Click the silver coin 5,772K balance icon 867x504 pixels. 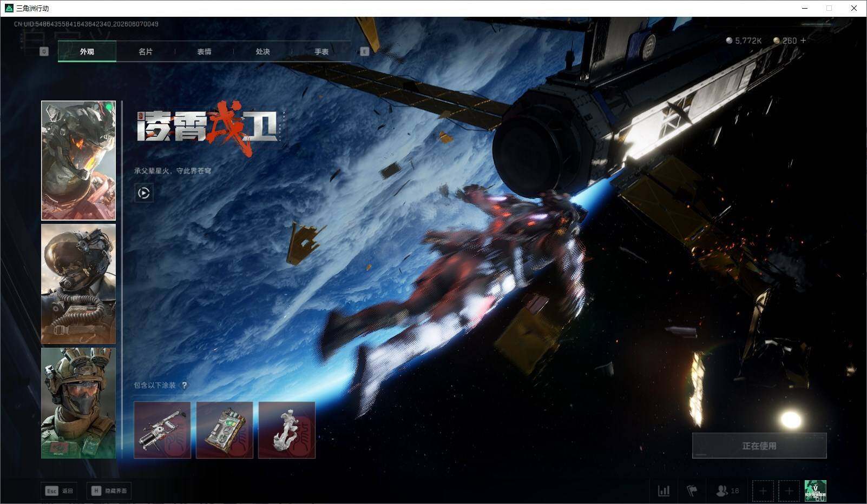729,41
